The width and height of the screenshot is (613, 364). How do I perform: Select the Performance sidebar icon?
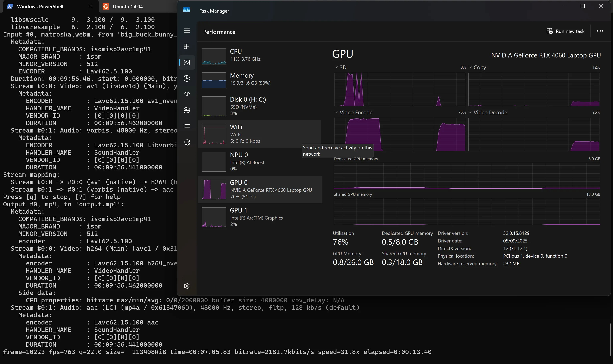click(187, 62)
